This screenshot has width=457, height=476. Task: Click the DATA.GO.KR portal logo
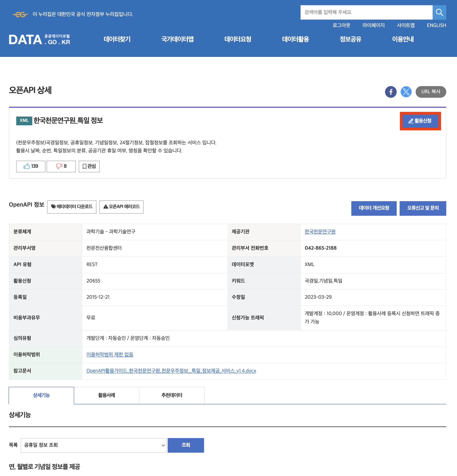pos(40,40)
